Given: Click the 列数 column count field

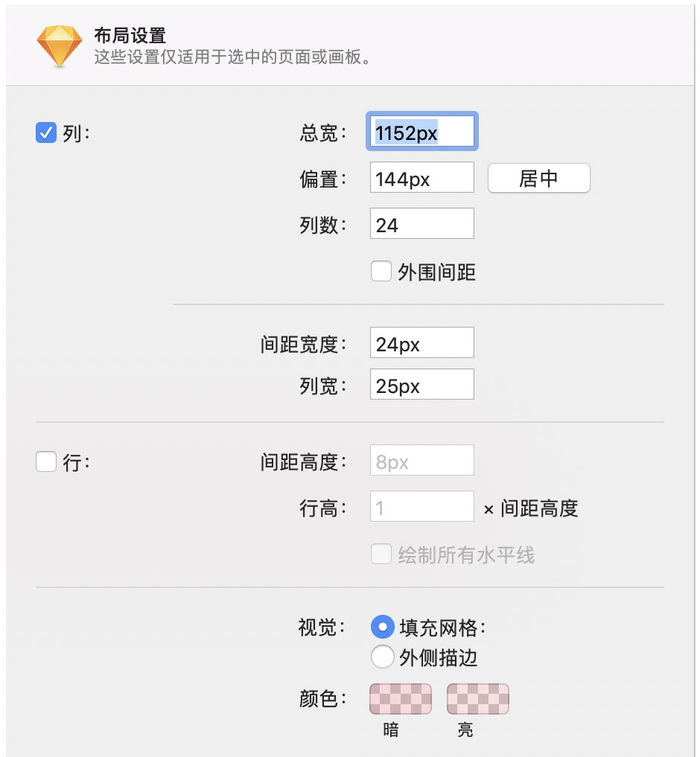Looking at the screenshot, I should click(422, 223).
